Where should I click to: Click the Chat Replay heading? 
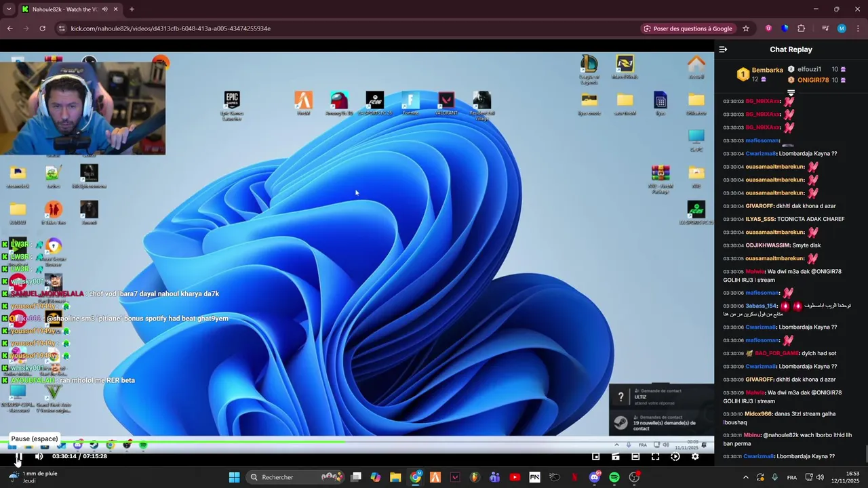coord(791,49)
